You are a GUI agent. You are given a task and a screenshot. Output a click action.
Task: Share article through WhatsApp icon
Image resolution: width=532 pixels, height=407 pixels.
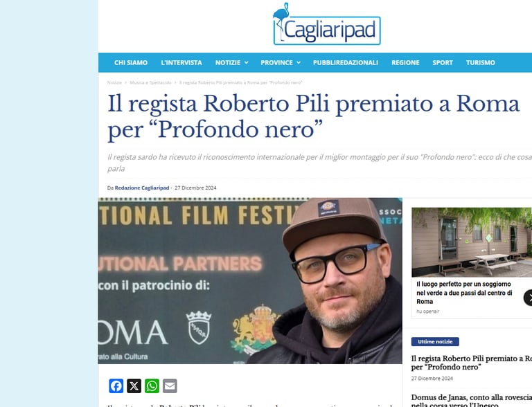152,386
